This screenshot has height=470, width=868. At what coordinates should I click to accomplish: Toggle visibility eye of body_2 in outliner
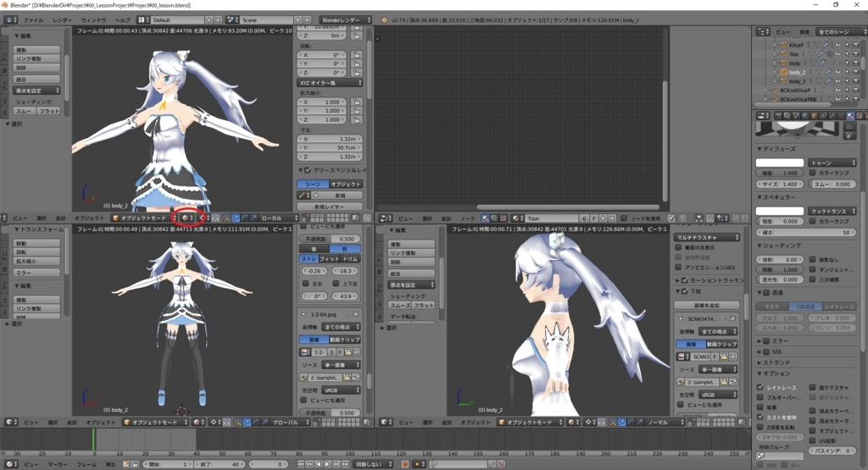(837, 72)
